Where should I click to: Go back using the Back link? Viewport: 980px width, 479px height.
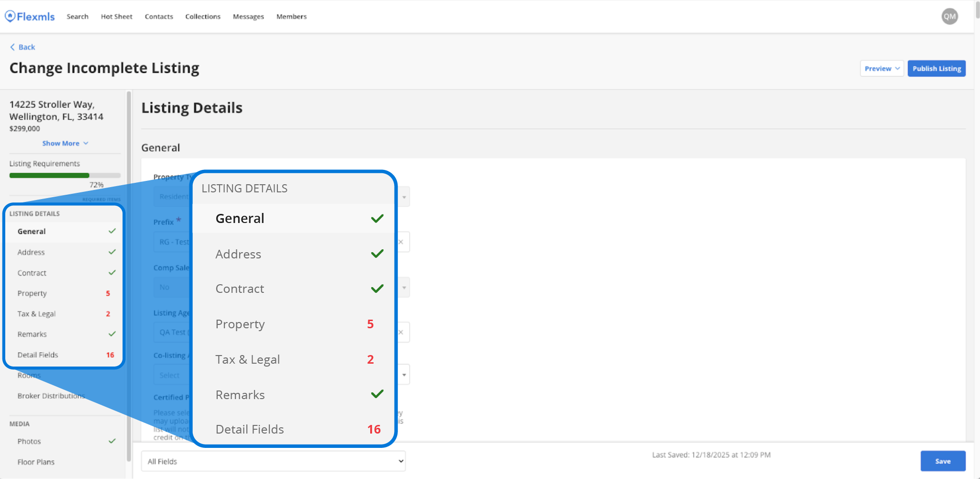[22, 47]
